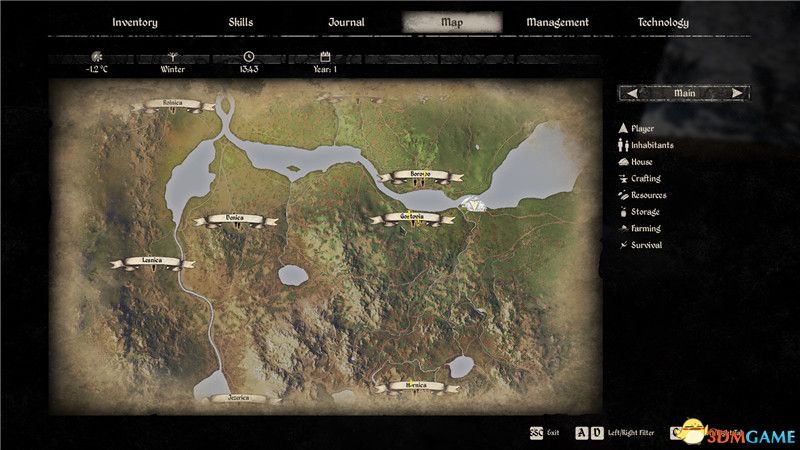Click the temperature icon above -1.2 °C

[x=96, y=57]
